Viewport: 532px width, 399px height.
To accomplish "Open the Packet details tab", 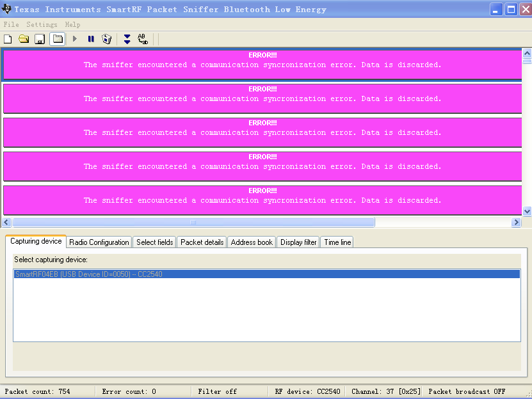I will (x=202, y=242).
